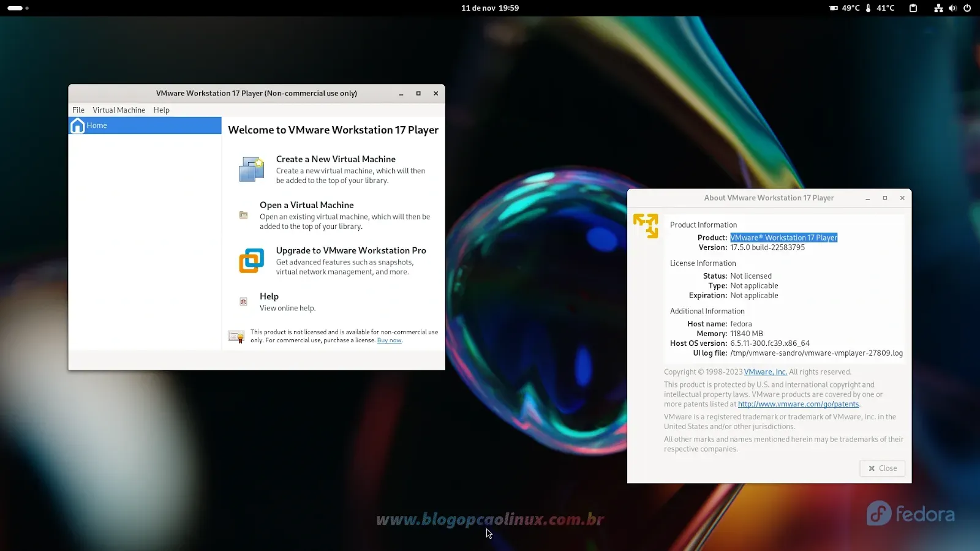Click the VMware, Inc. link

pyautogui.click(x=766, y=372)
